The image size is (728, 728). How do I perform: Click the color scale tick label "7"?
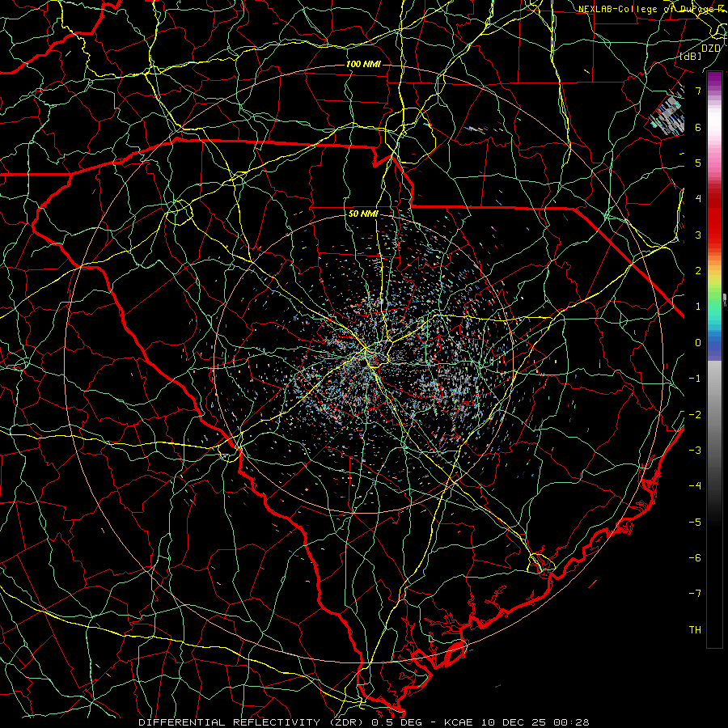coord(698,91)
